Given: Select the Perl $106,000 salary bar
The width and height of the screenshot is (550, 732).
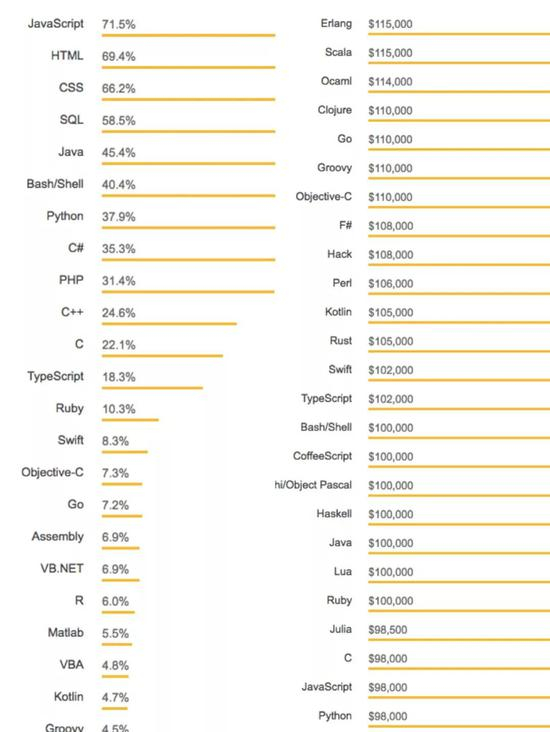Looking at the screenshot, I should coord(459,294).
